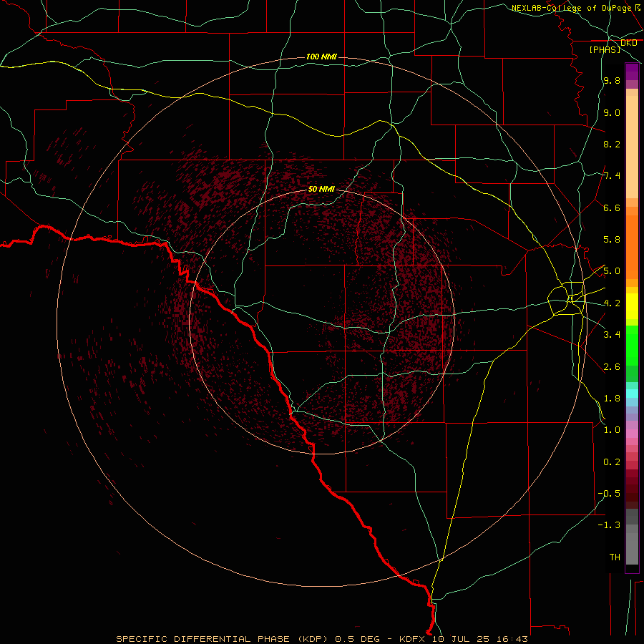Click the 9.0 value on the color scale
This screenshot has width=644, height=644.
[612, 112]
